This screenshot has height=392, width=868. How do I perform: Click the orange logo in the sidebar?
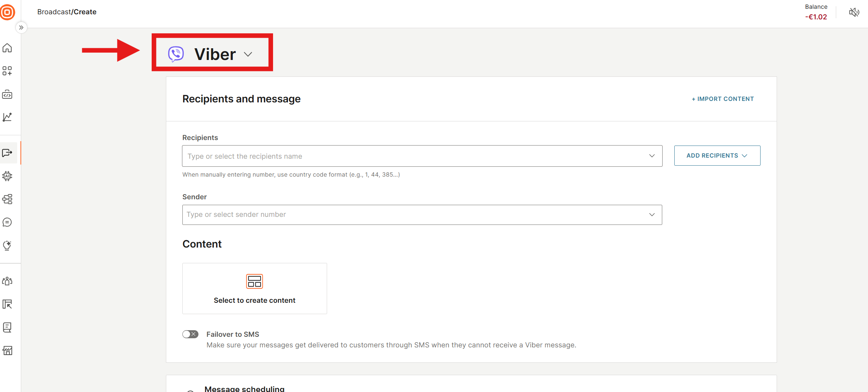pyautogui.click(x=7, y=12)
